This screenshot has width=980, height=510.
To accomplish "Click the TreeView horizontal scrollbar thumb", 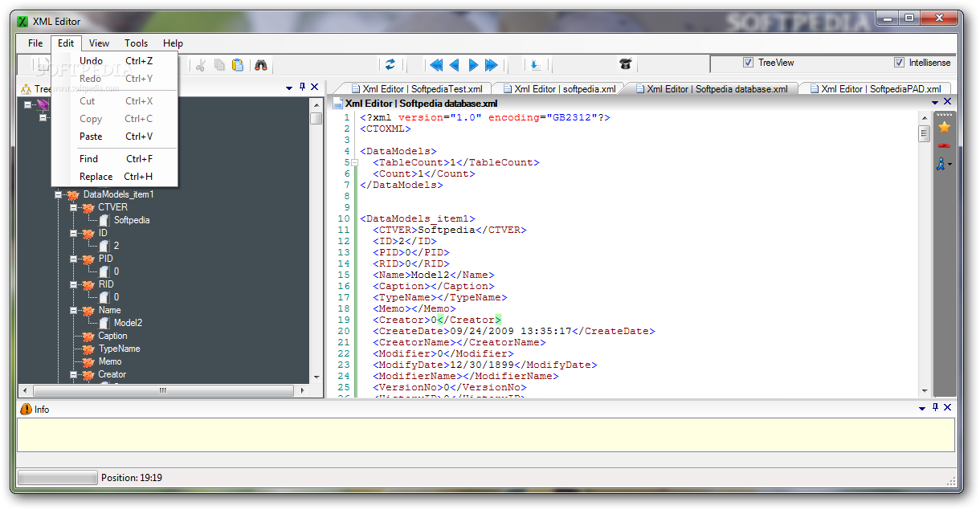I will pos(163,391).
